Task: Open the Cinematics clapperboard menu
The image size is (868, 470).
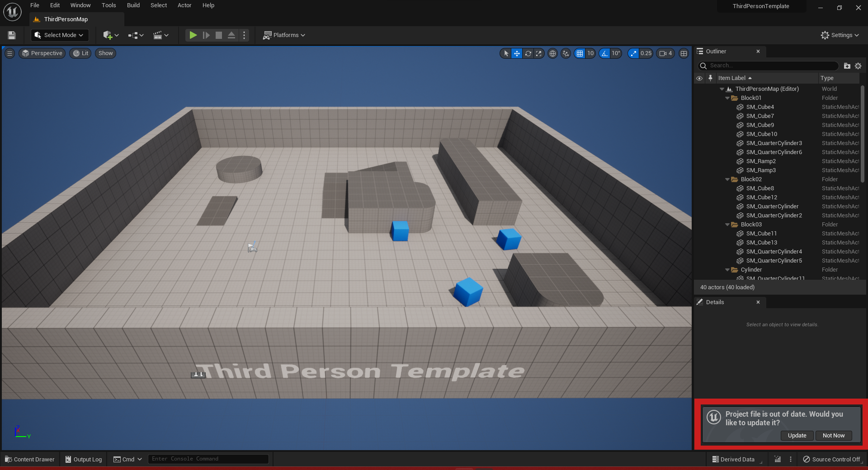Action: click(160, 35)
